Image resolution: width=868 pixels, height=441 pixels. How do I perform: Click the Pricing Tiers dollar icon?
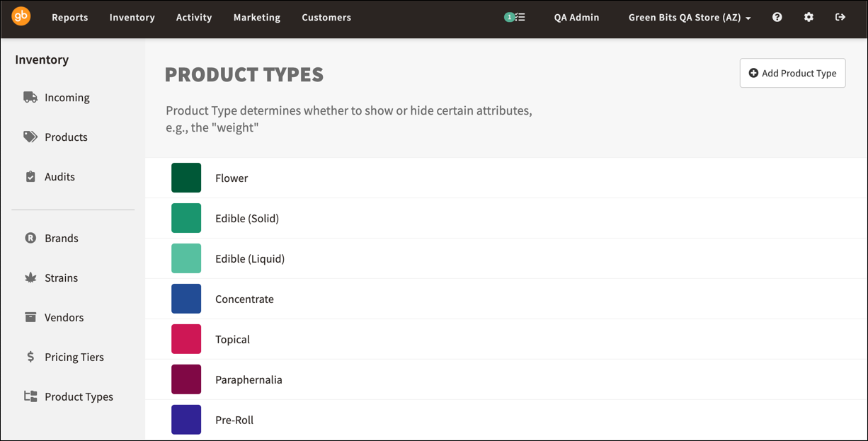click(x=30, y=357)
